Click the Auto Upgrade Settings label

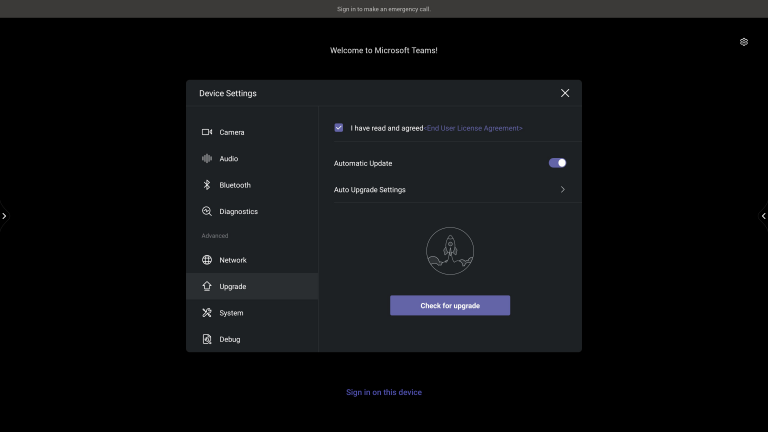(369, 190)
